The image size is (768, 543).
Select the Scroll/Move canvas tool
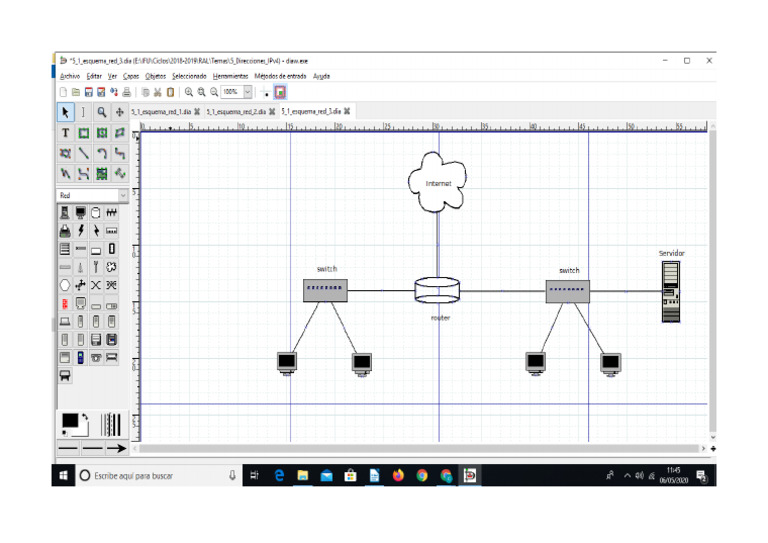pyautogui.click(x=120, y=112)
